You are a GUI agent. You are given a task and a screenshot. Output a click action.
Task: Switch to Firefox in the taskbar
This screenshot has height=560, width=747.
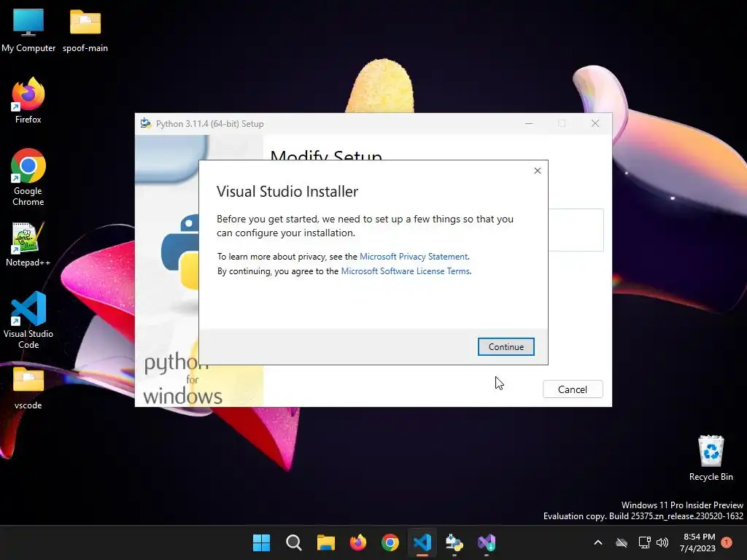point(357,542)
